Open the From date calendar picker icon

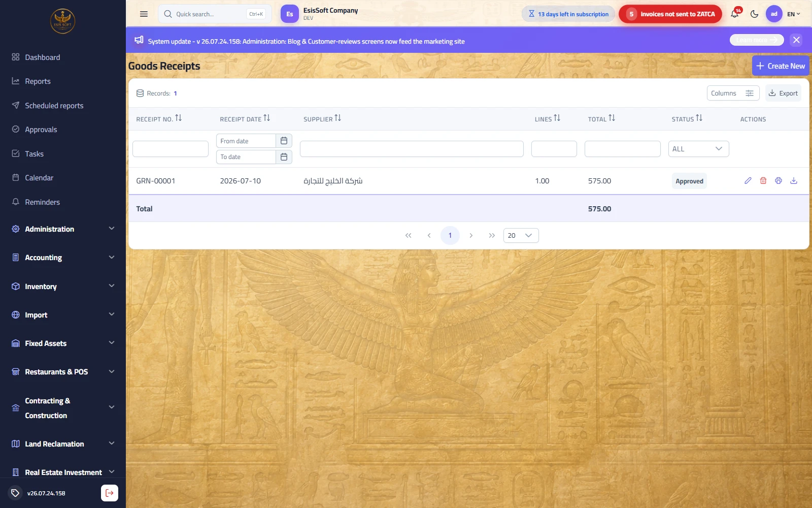click(284, 141)
